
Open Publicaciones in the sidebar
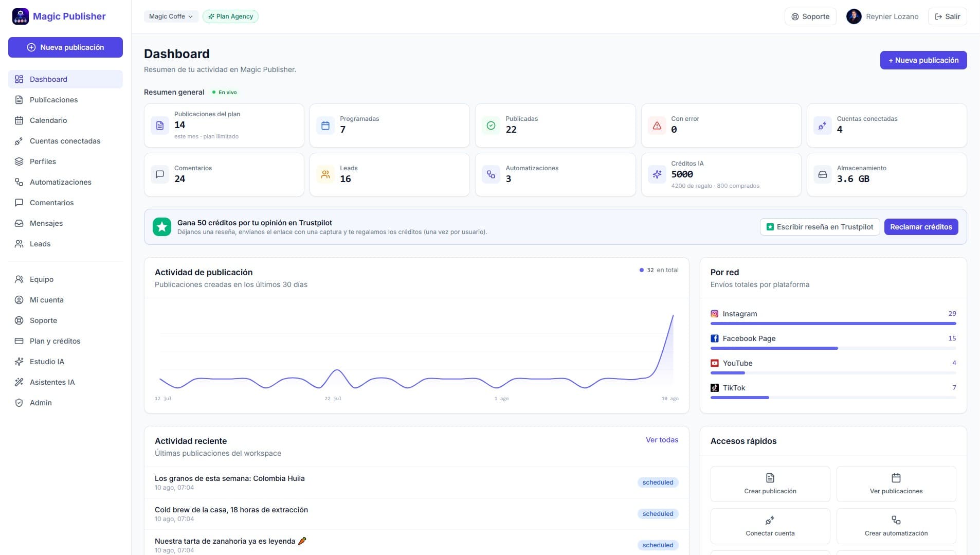(65, 100)
